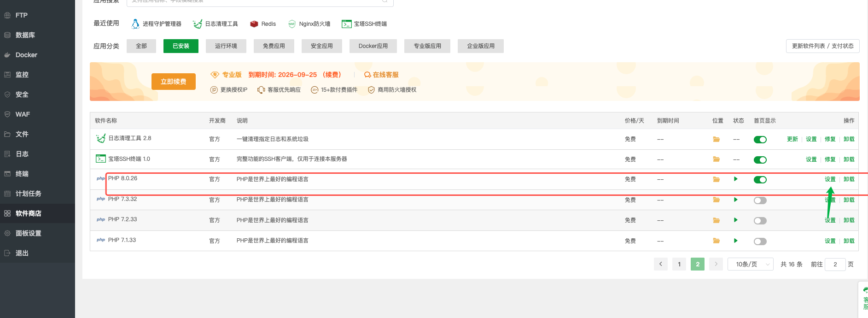Click the 计划任务 icon in sidebar
The image size is (868, 318).
7,194
